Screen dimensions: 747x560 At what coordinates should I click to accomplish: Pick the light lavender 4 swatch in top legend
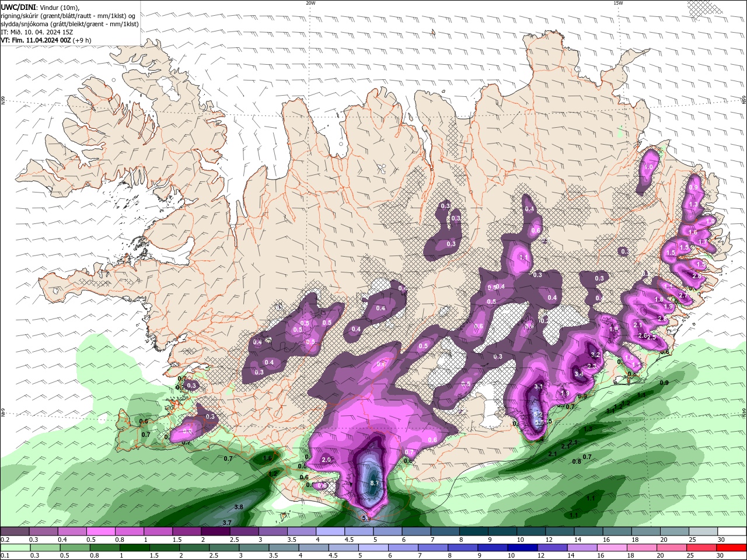click(x=330, y=531)
